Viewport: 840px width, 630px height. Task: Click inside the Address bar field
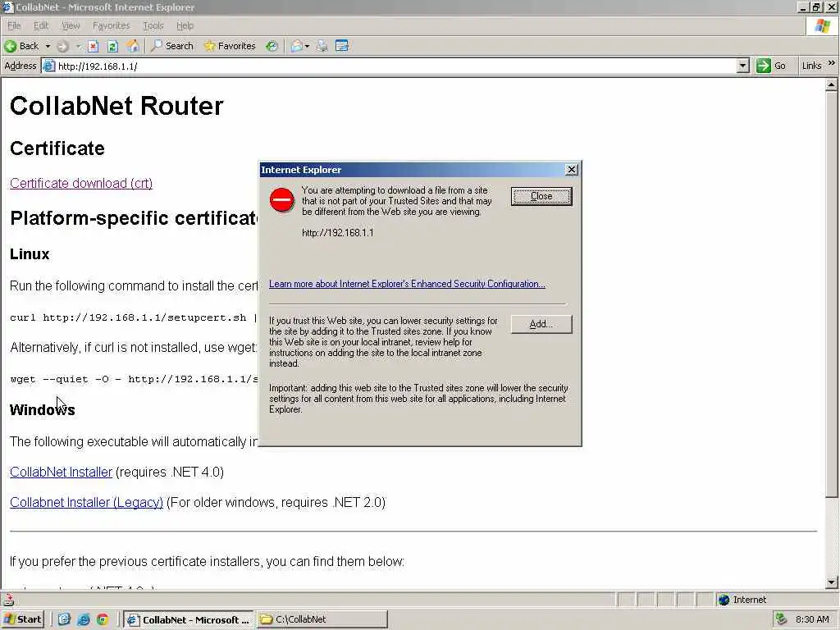(396, 66)
